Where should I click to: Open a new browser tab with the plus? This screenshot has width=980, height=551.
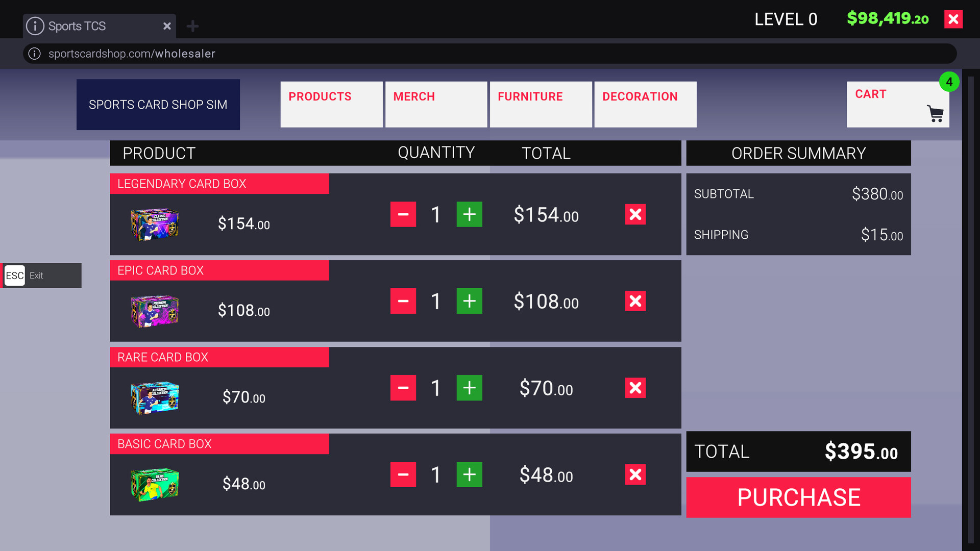(x=192, y=26)
